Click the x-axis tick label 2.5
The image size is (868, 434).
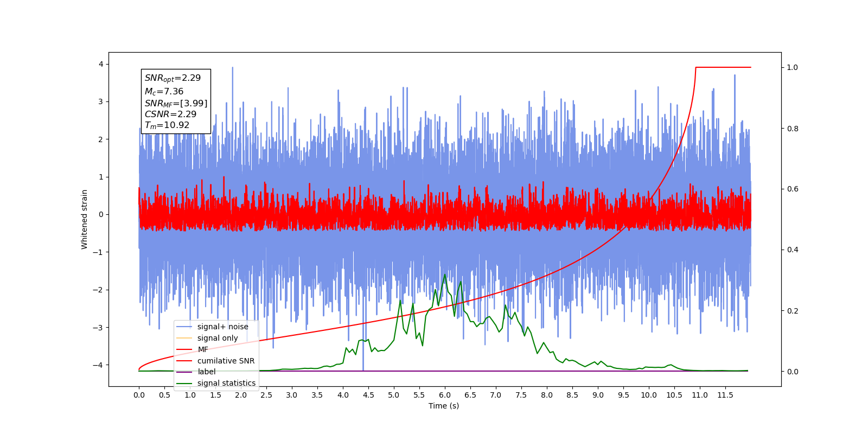tap(266, 395)
